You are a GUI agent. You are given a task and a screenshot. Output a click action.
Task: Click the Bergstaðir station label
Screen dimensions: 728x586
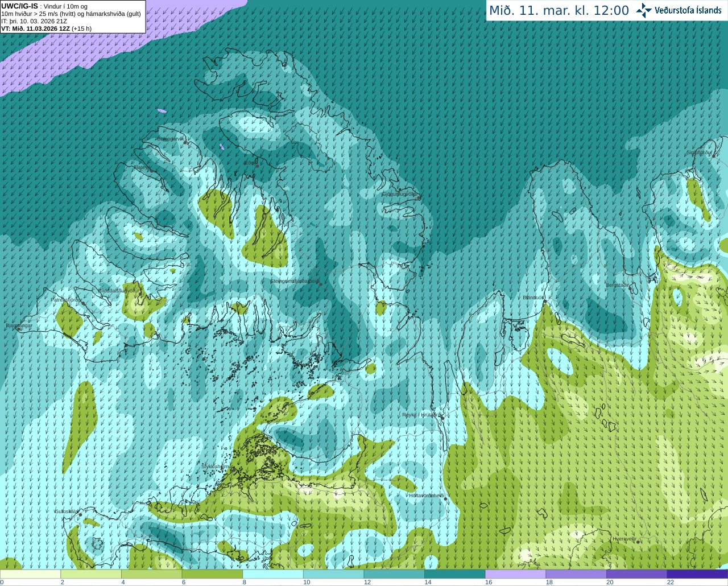618,285
